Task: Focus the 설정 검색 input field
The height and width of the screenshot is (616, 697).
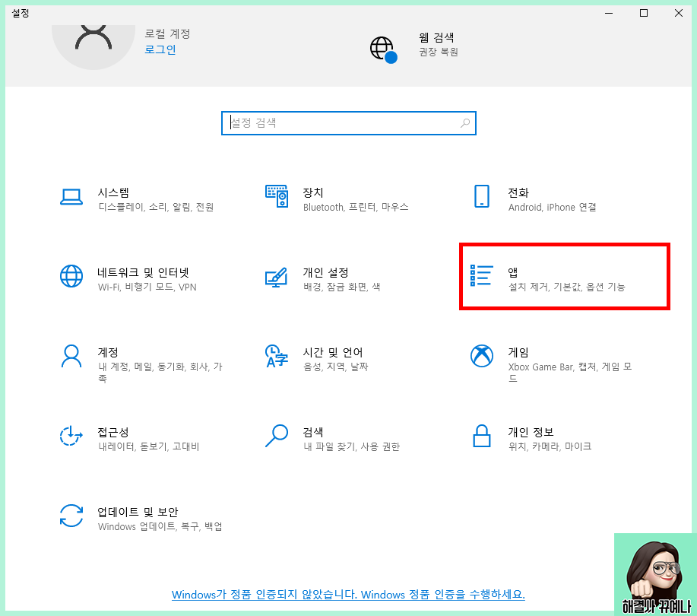Action: (x=348, y=123)
